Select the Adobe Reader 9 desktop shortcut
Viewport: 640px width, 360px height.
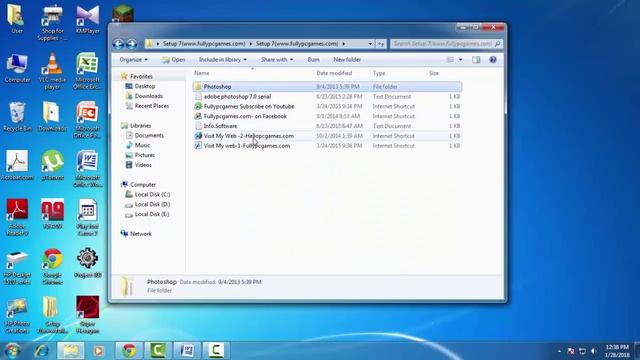pos(17,217)
